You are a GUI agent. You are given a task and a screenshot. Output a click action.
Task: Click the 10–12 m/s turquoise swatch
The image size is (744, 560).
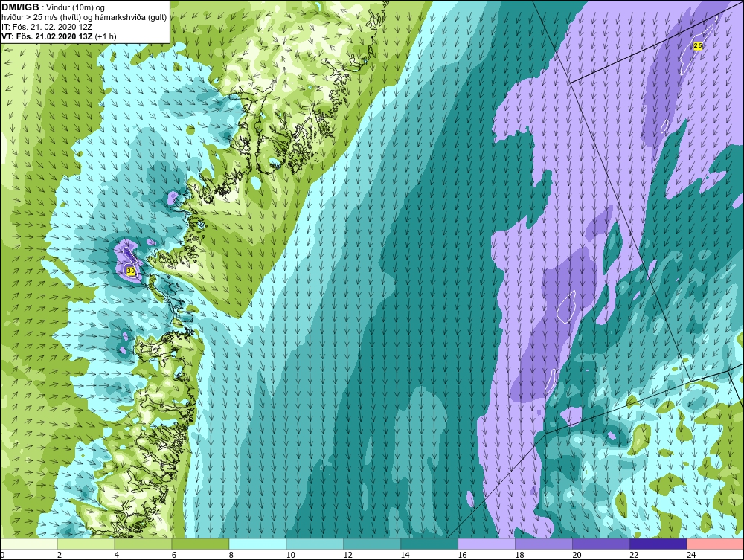315,544
